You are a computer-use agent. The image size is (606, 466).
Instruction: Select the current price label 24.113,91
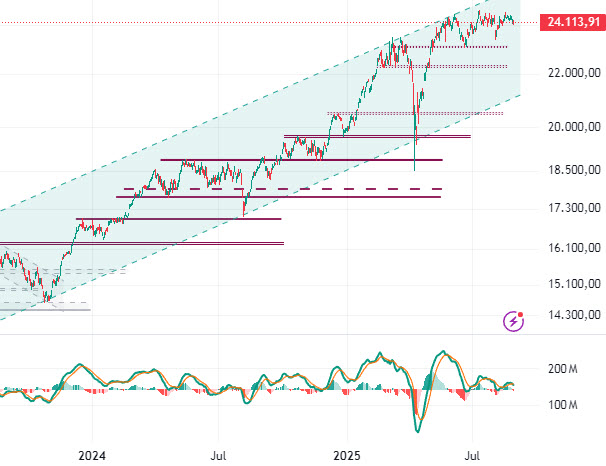pos(568,22)
